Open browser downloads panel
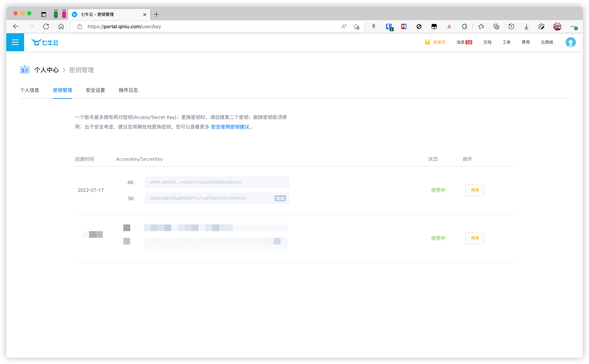The height and width of the screenshot is (364, 589). click(526, 26)
